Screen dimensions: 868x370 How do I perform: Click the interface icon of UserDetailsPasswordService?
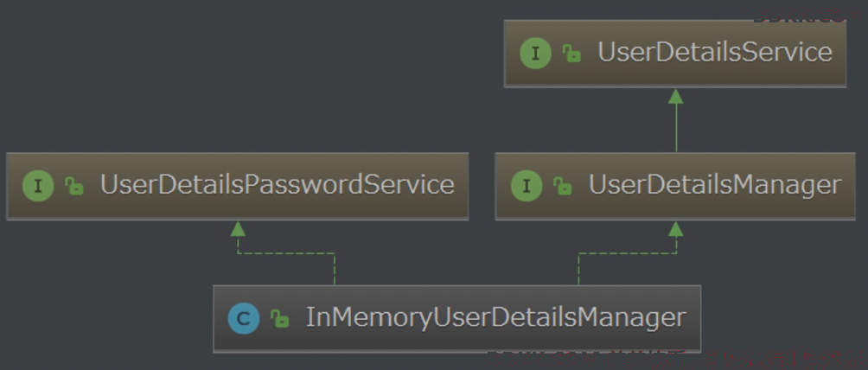point(38,186)
